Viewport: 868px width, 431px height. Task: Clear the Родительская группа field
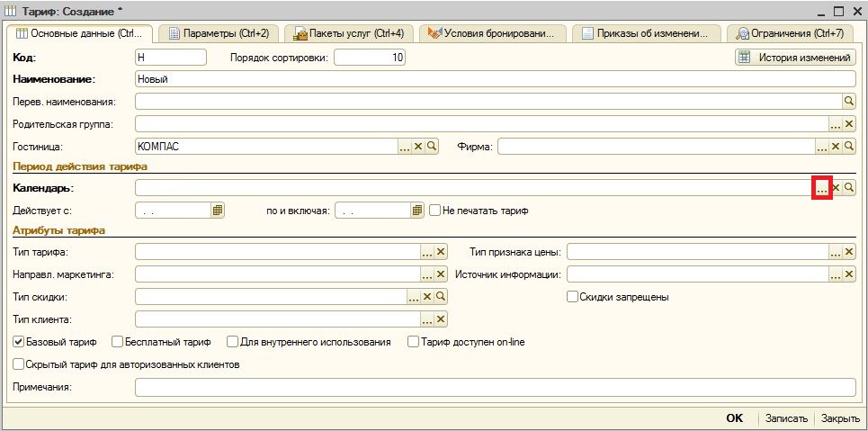click(x=849, y=124)
